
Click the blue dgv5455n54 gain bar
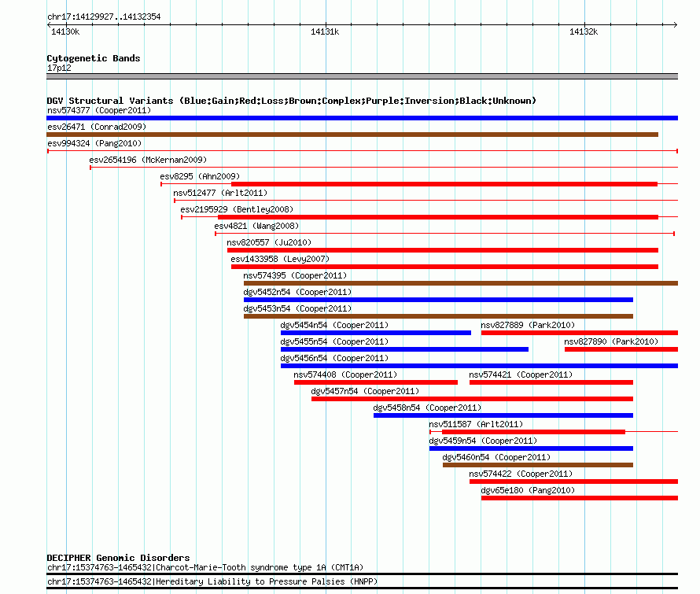pos(404,349)
